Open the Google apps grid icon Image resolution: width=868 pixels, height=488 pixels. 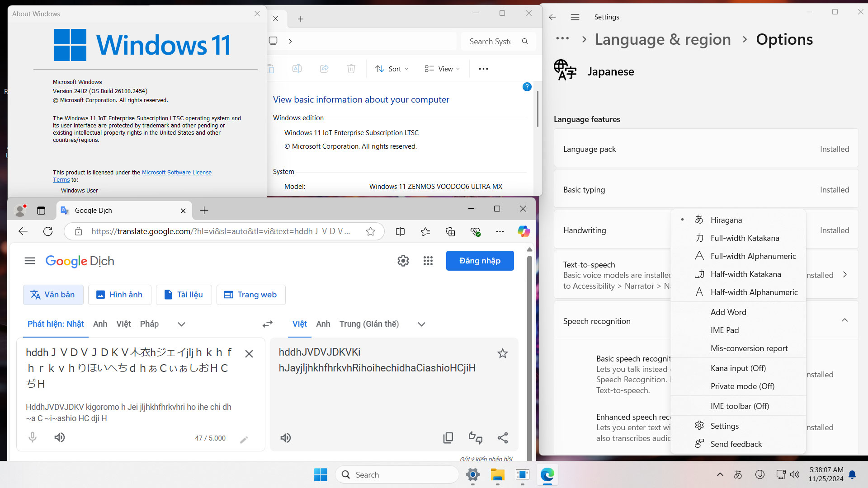428,261
